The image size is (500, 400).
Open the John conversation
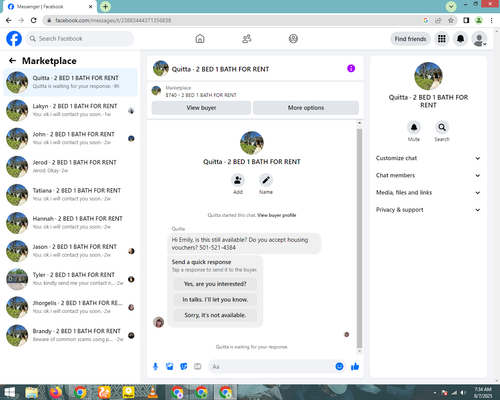point(70,138)
